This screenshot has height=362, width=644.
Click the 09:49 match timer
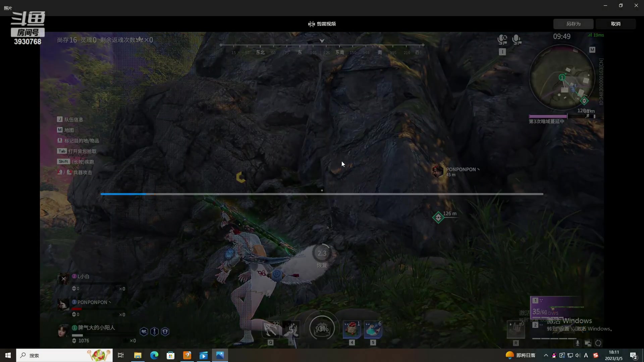(x=562, y=37)
